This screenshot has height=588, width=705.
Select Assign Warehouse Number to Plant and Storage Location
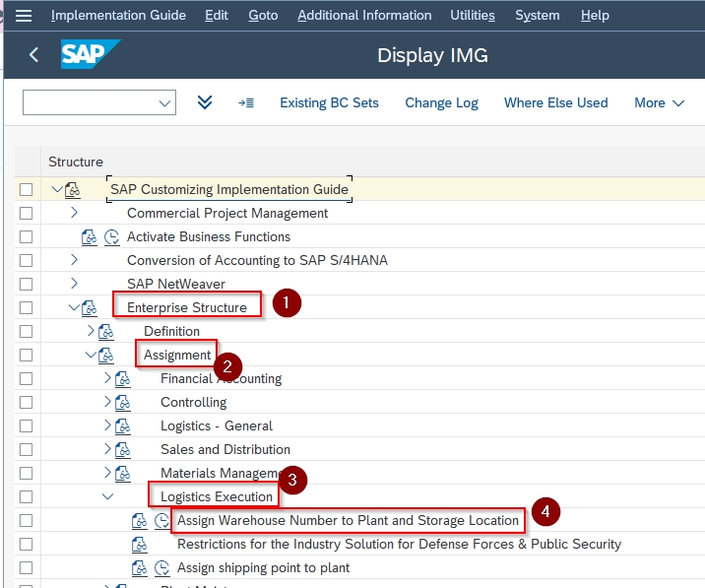(348, 520)
